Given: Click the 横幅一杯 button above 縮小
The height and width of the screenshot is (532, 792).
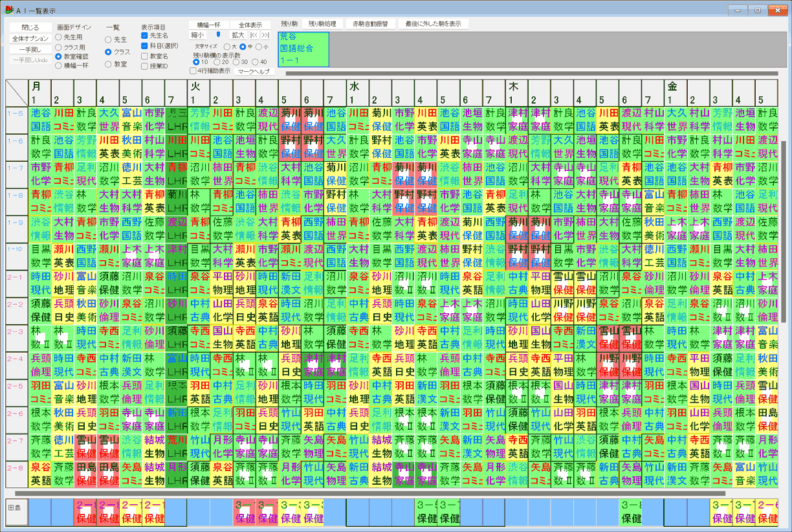Looking at the screenshot, I should [x=208, y=25].
